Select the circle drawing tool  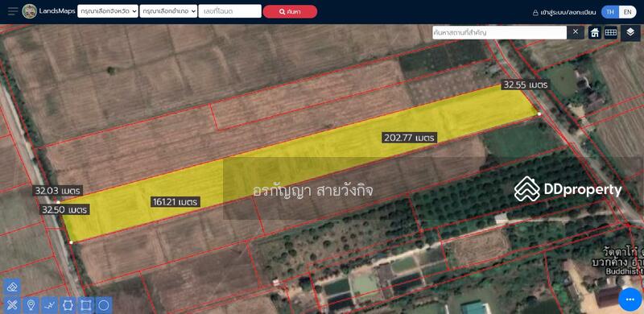104,305
